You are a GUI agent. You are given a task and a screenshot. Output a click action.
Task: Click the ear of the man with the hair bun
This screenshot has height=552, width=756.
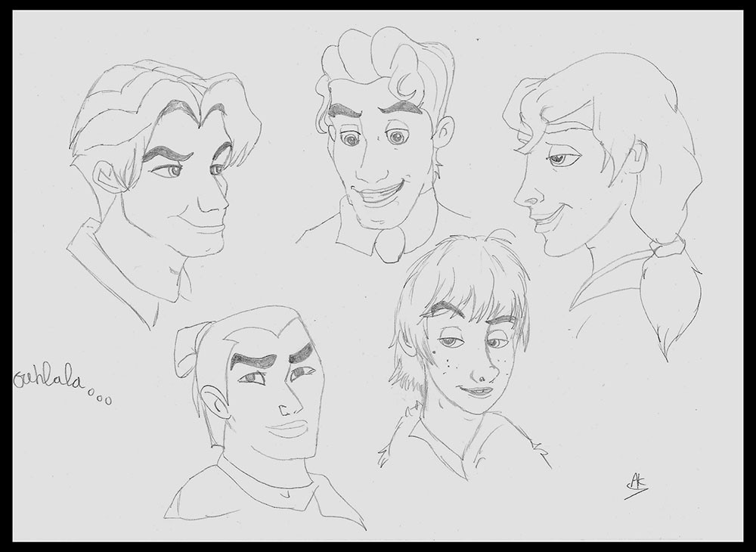pos(215,402)
